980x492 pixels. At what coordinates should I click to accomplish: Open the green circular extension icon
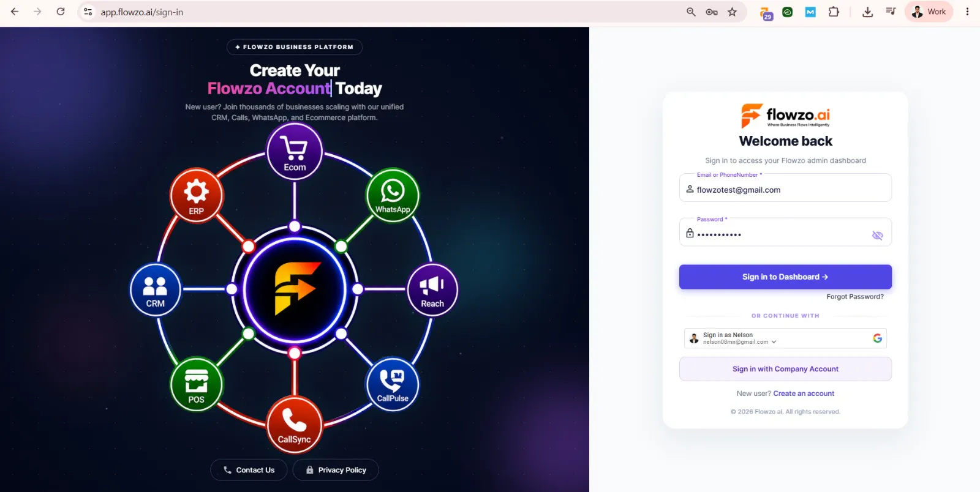pos(788,12)
